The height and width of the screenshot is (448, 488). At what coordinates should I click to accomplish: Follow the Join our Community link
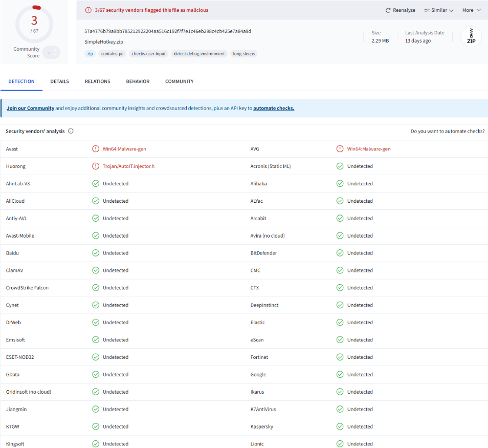[x=31, y=108]
